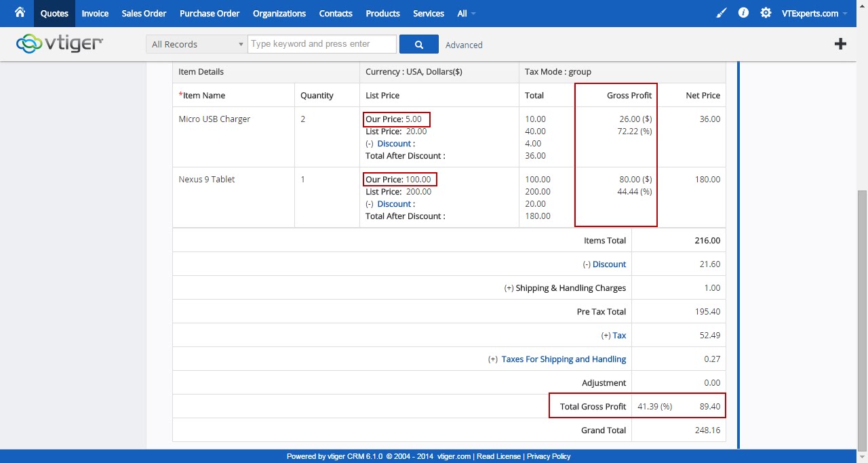Open the All Records dropdown
The height and width of the screenshot is (463, 868).
(197, 44)
